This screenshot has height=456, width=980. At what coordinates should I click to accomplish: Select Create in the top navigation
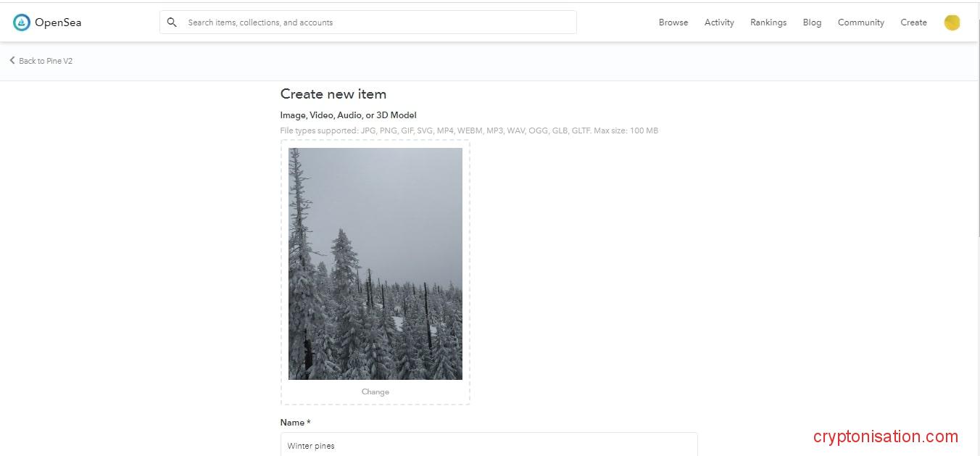tap(913, 22)
